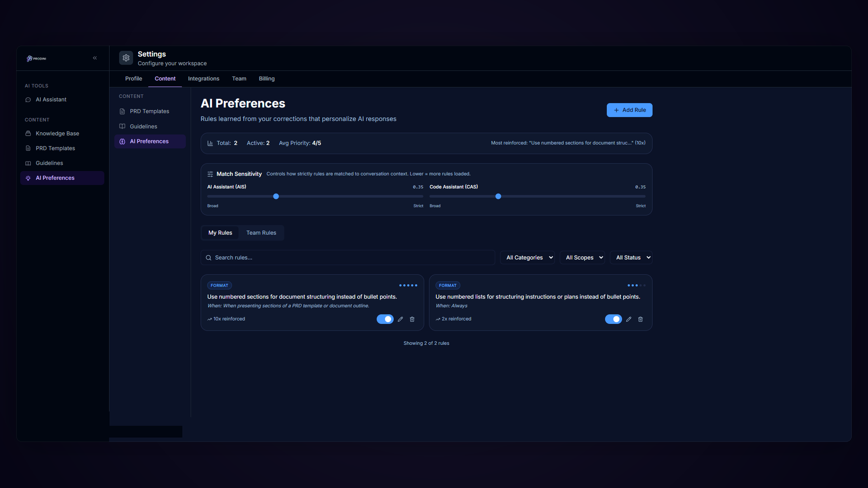Select the Guidelines open-book icon

point(28,163)
